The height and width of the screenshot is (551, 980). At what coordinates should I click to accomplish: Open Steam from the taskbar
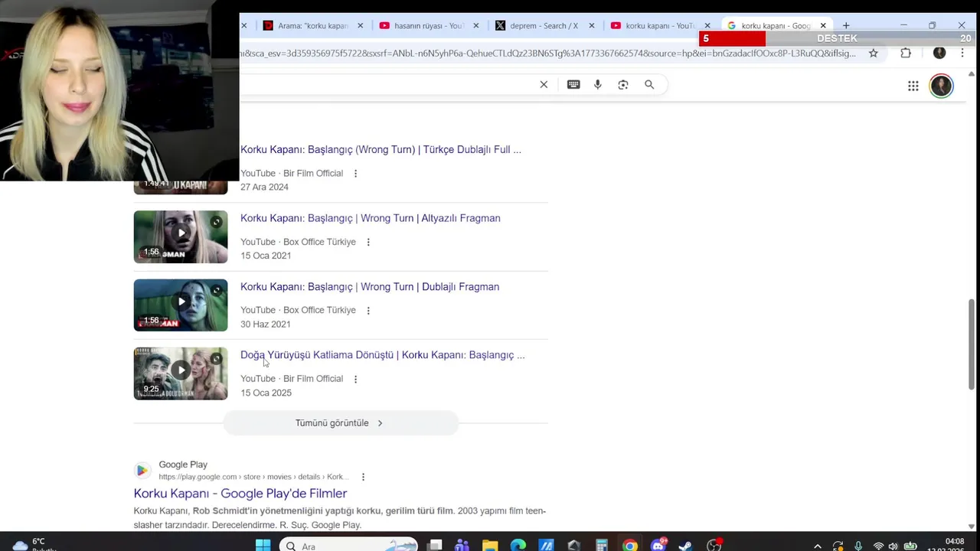pos(685,545)
